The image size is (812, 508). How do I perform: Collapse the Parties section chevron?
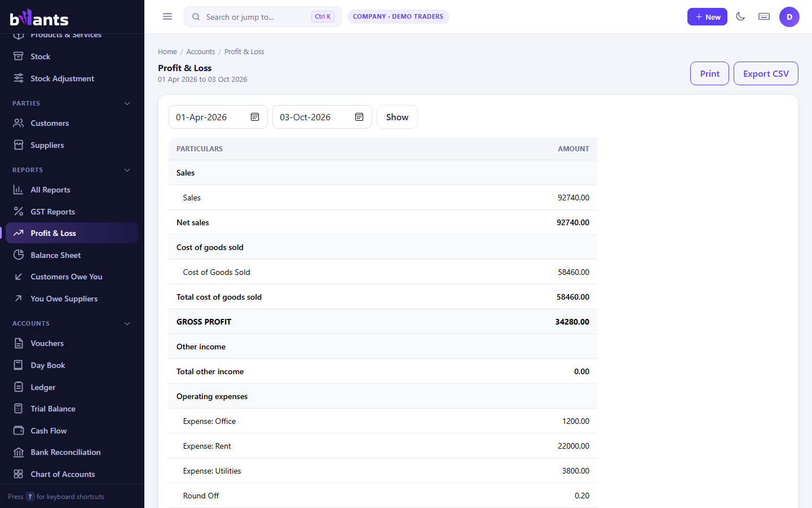pos(127,103)
